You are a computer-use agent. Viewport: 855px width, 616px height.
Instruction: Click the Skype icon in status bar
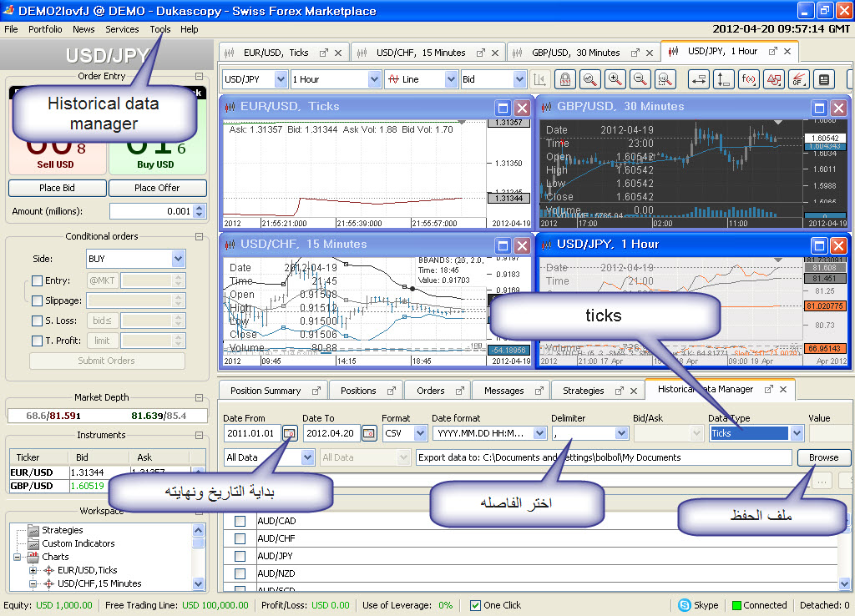(x=685, y=605)
